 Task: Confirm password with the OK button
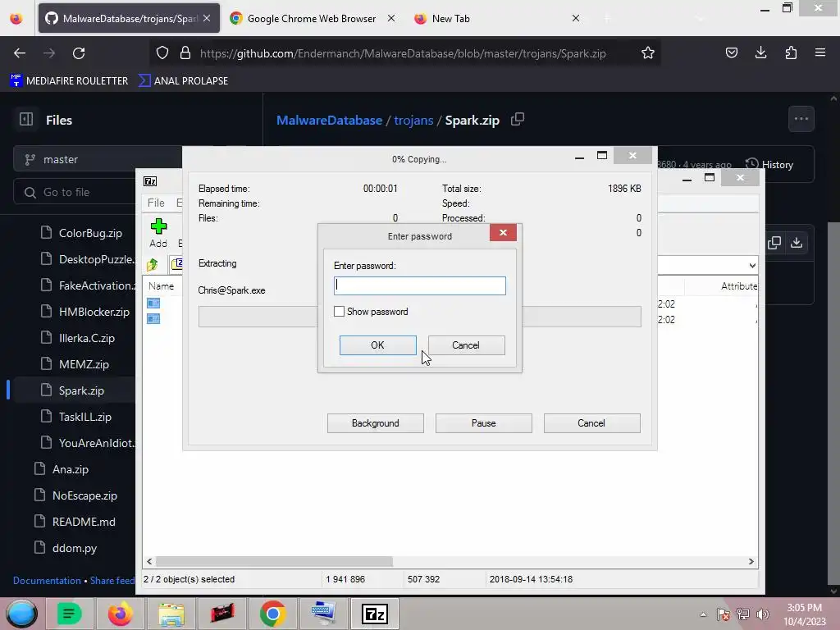click(377, 345)
